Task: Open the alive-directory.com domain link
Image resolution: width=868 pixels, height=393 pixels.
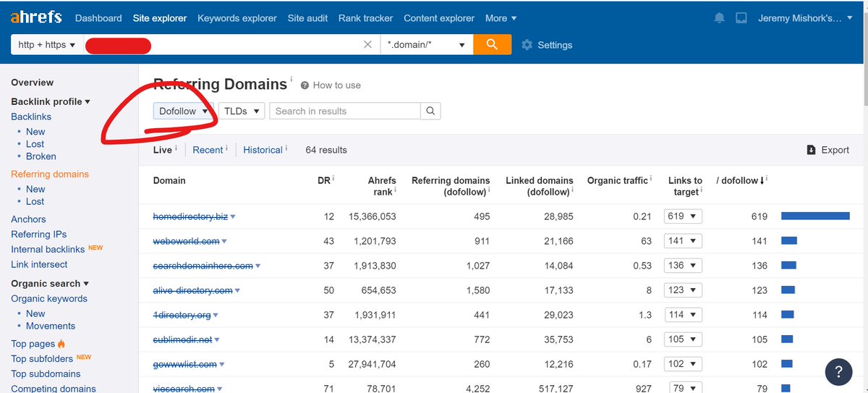Action: [x=192, y=290]
